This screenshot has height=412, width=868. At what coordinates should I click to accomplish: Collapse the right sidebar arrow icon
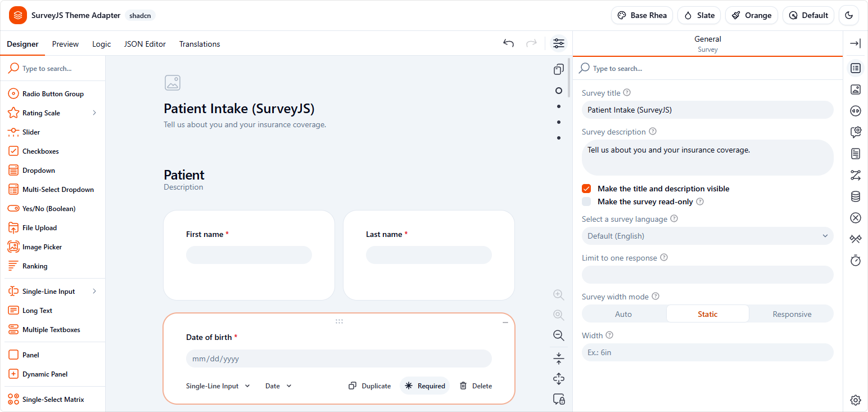coord(856,43)
